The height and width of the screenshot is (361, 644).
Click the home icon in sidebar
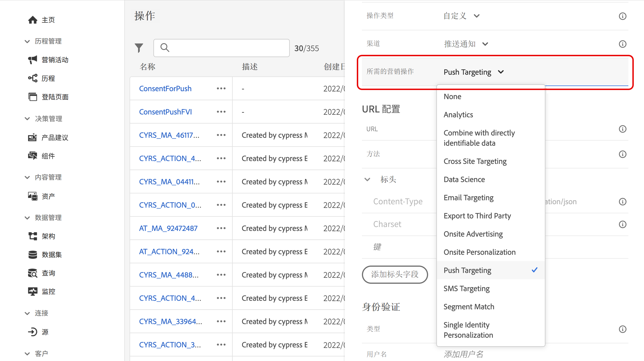33,20
